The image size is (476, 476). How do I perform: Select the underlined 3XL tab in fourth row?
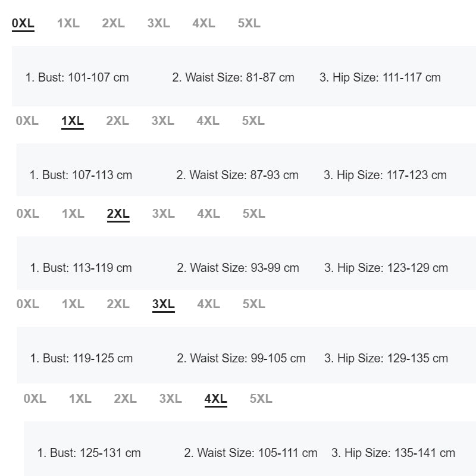click(x=163, y=305)
